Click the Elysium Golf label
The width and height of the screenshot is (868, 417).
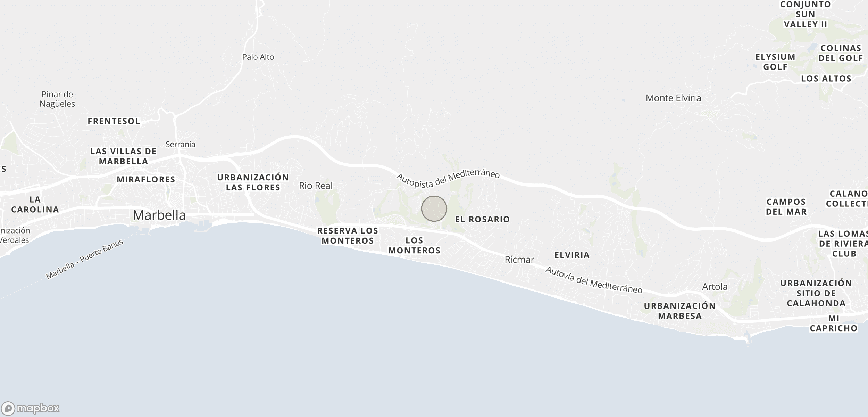[775, 62]
